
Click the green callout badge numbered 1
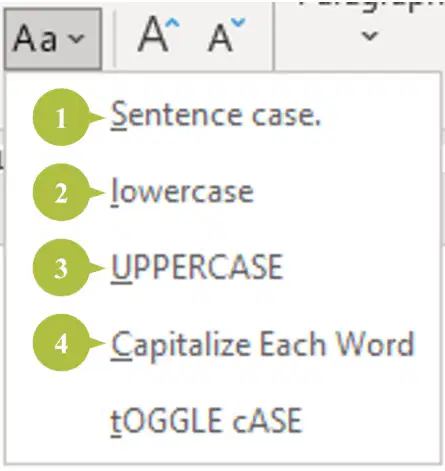61,117
